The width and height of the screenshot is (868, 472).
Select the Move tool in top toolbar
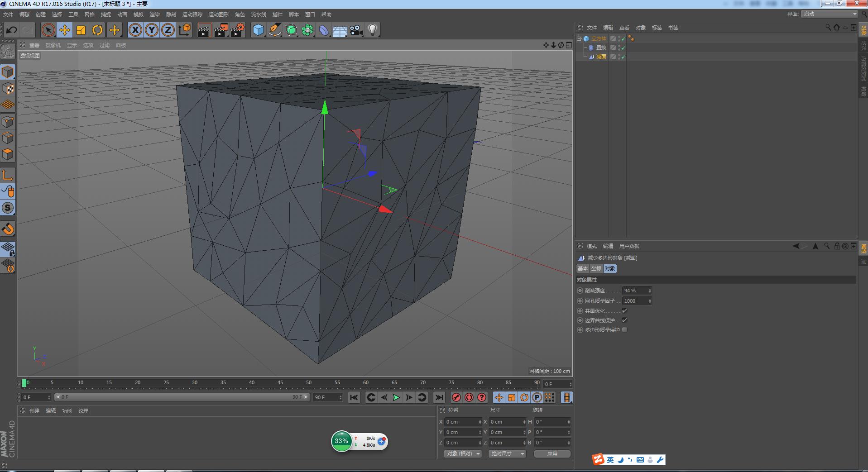coord(64,30)
